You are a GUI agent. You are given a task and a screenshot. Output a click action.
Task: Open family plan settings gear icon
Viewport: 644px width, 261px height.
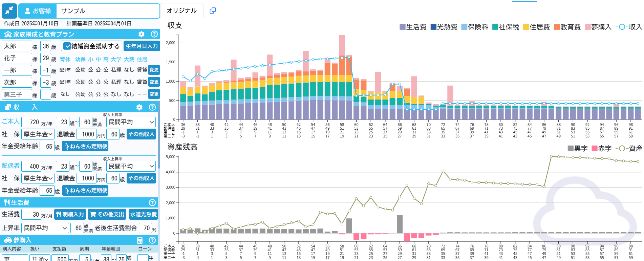point(142,34)
